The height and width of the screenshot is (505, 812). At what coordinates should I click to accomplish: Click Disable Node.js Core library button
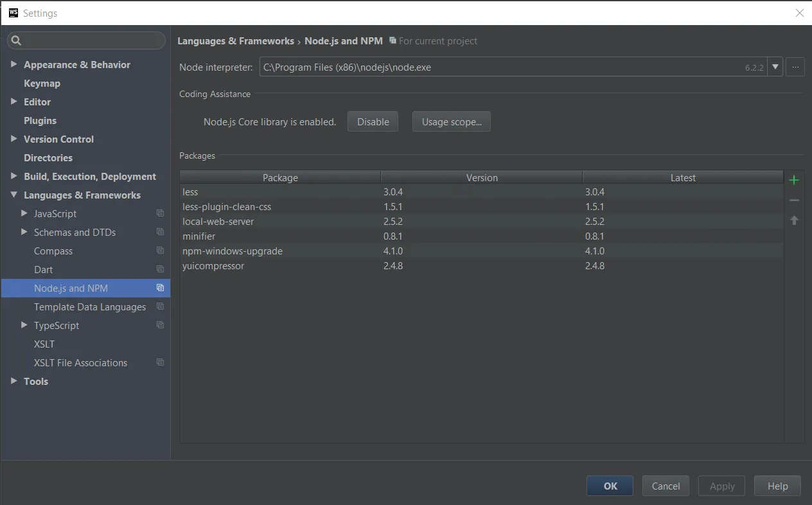coord(373,121)
